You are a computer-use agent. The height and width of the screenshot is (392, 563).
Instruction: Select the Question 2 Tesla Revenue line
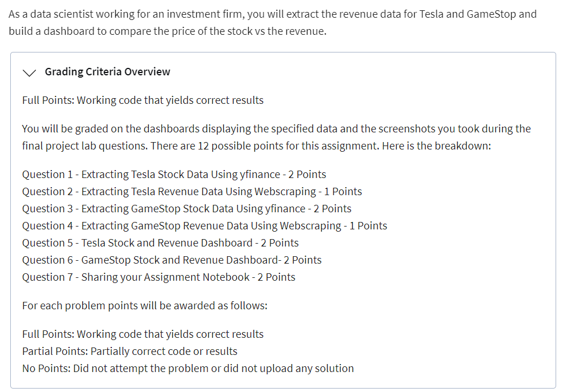point(192,192)
